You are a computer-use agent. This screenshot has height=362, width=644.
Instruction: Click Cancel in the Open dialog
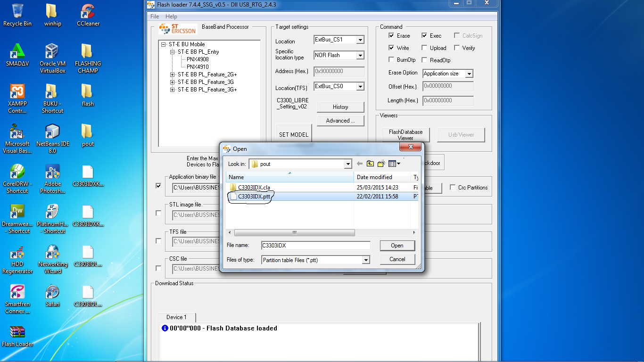397,259
